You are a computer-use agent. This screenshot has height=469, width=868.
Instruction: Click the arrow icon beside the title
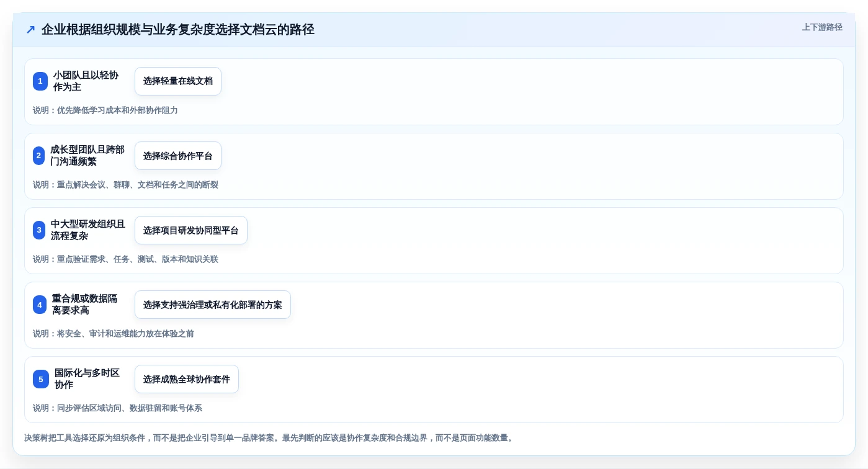pyautogui.click(x=30, y=30)
